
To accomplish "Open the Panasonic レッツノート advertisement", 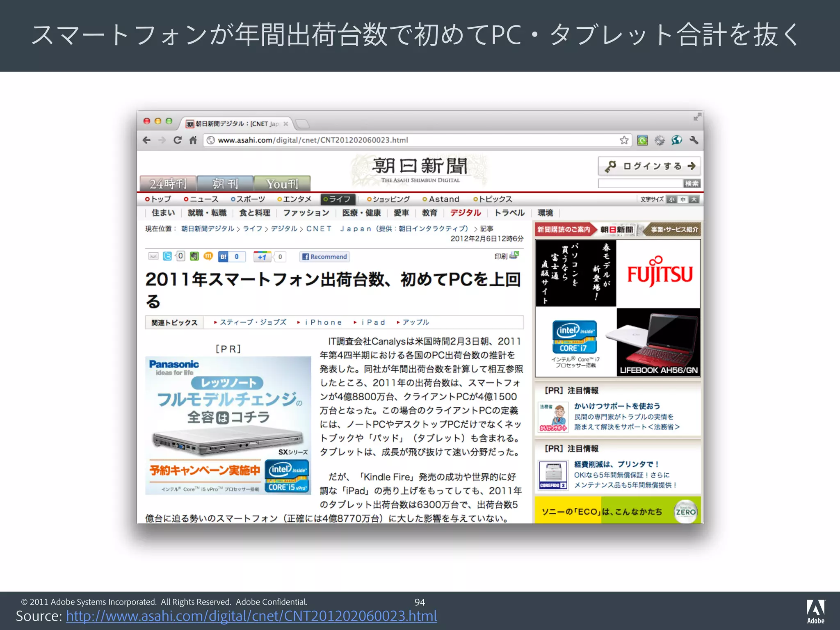I will click(x=228, y=425).
